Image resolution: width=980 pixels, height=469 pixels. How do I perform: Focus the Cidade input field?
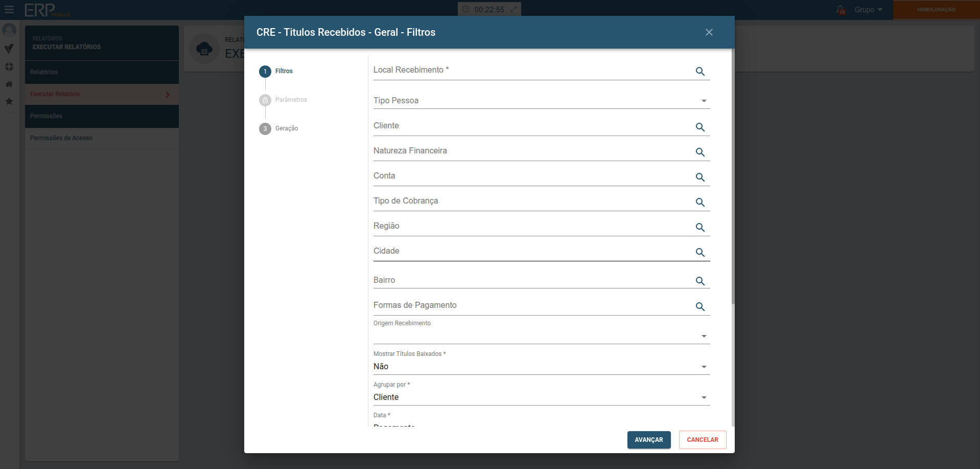click(x=531, y=252)
